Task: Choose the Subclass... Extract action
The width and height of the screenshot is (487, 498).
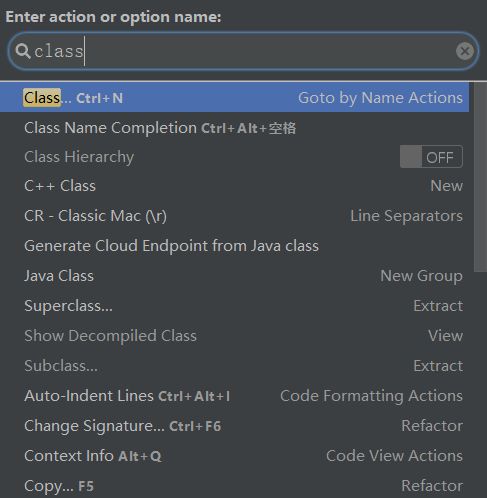Action: coord(234,366)
